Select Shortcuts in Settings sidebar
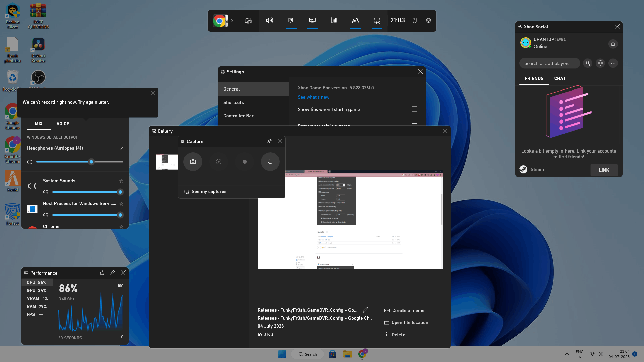Image resolution: width=644 pixels, height=362 pixels. (253, 103)
